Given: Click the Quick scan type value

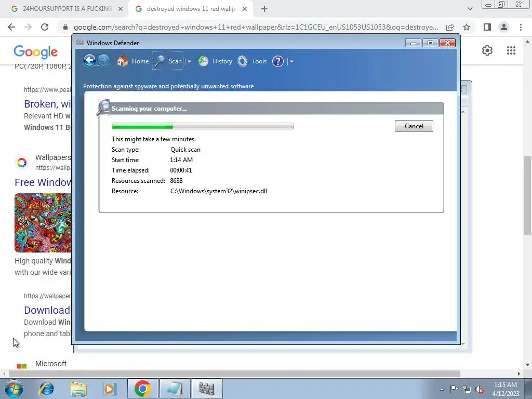Looking at the screenshot, I should point(185,150).
